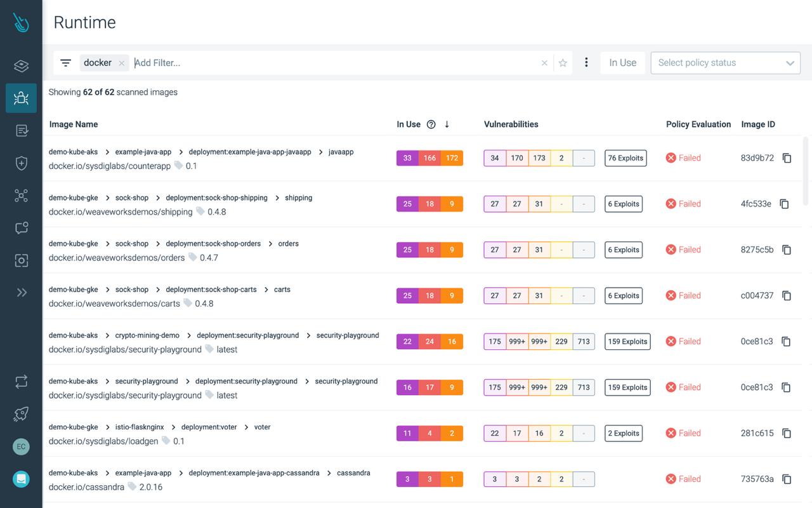The width and height of the screenshot is (812, 508).
Task: Toggle the In Use sort arrow
Action: [x=447, y=124]
